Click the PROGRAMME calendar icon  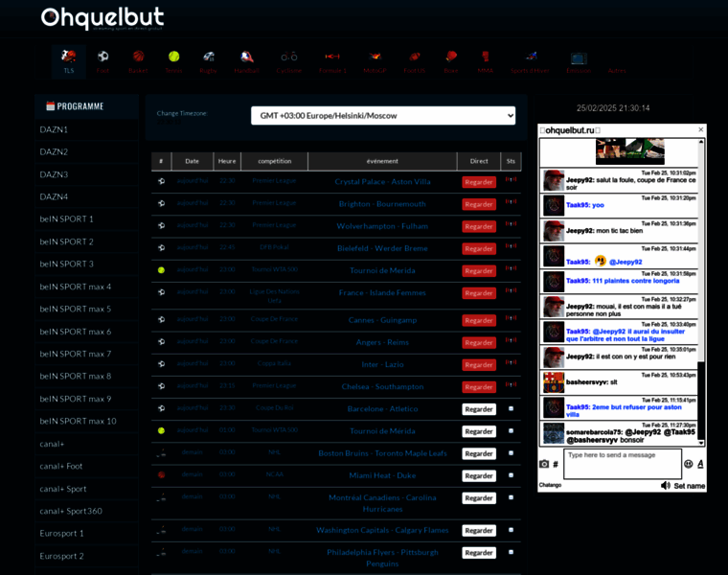(50, 106)
